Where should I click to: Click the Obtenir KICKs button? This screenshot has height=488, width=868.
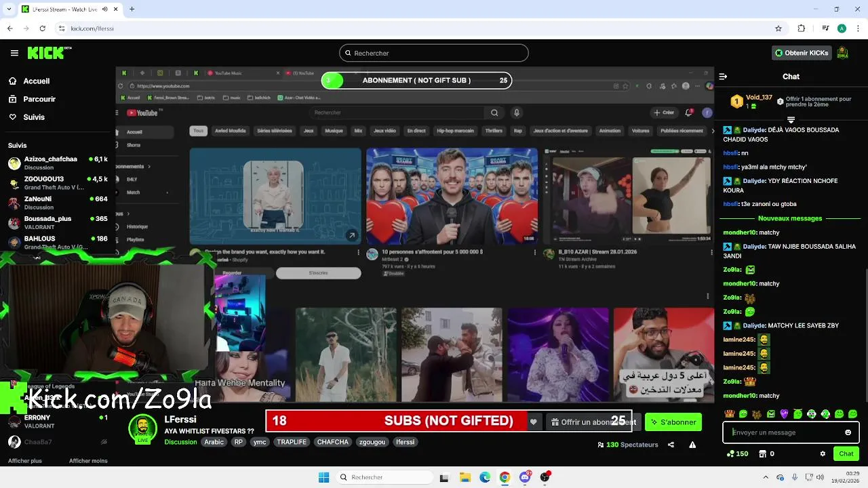point(802,53)
